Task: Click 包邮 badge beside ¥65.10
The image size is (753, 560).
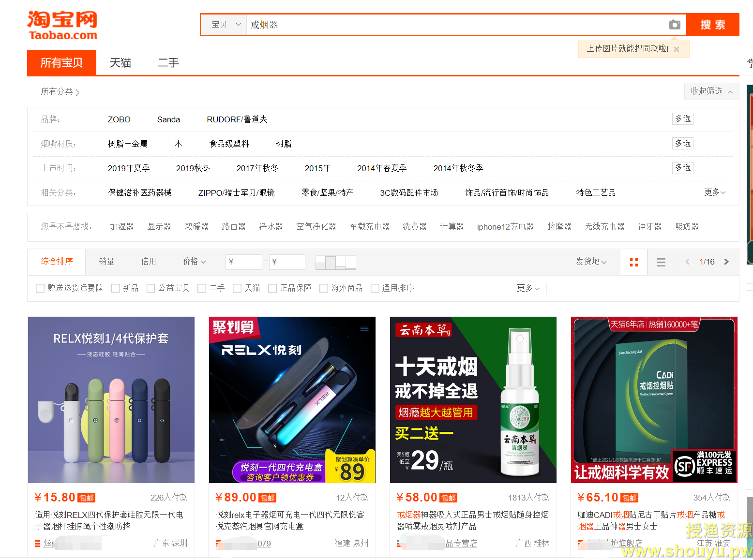Action: click(630, 498)
